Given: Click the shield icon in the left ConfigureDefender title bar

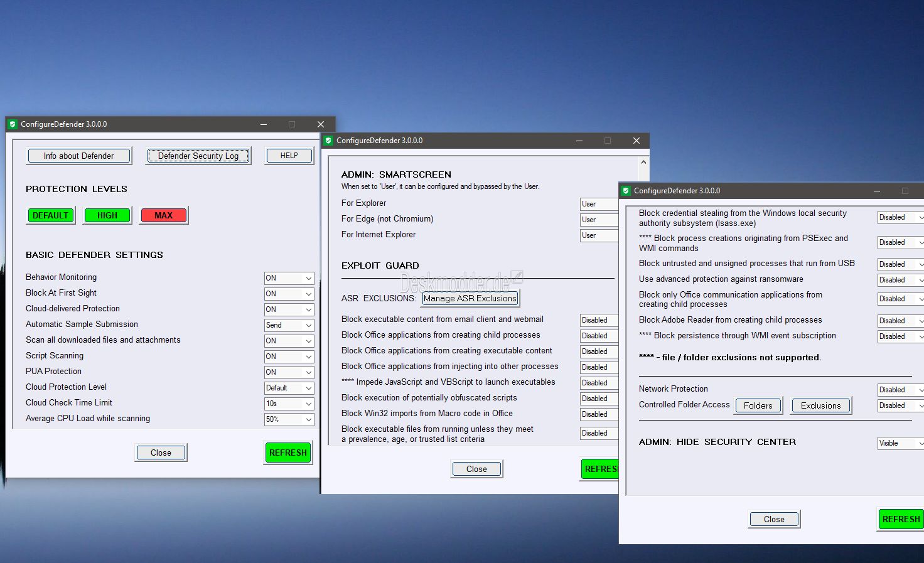Looking at the screenshot, I should click(x=12, y=124).
